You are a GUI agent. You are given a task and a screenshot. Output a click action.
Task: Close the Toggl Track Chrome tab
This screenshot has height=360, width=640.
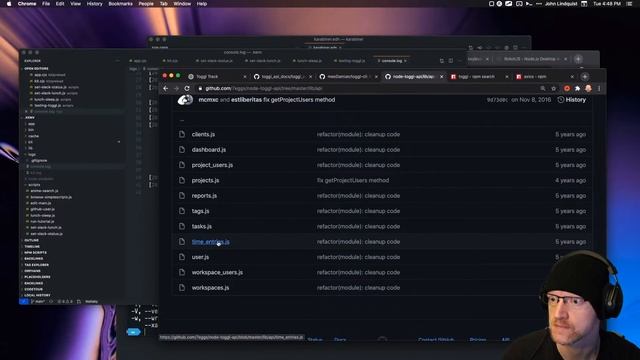pos(244,77)
